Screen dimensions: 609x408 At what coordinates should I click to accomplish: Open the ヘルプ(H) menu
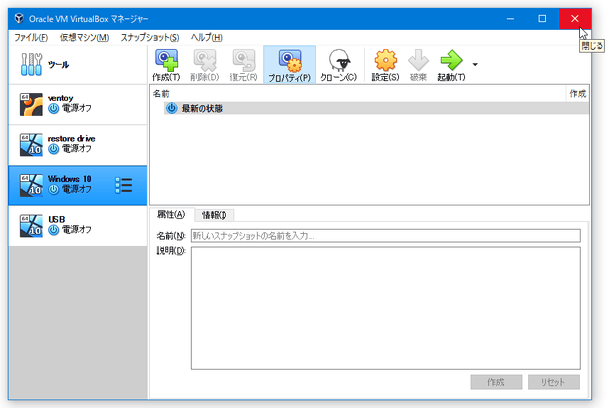tap(207, 37)
